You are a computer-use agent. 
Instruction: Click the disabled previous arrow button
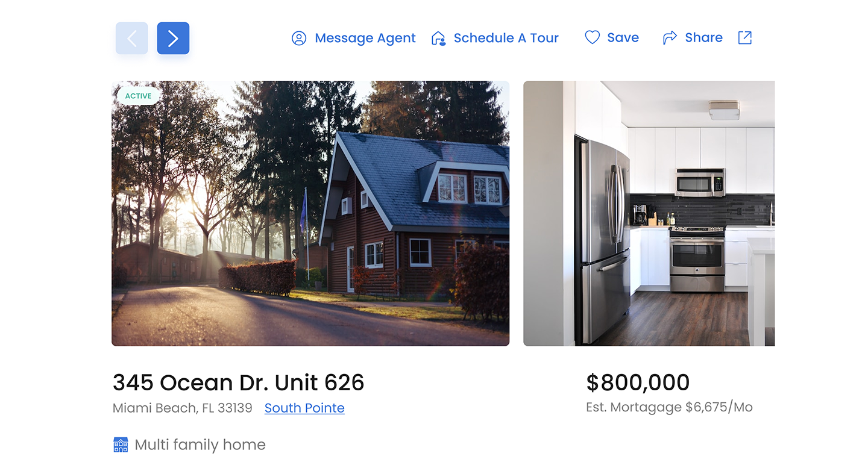(132, 39)
